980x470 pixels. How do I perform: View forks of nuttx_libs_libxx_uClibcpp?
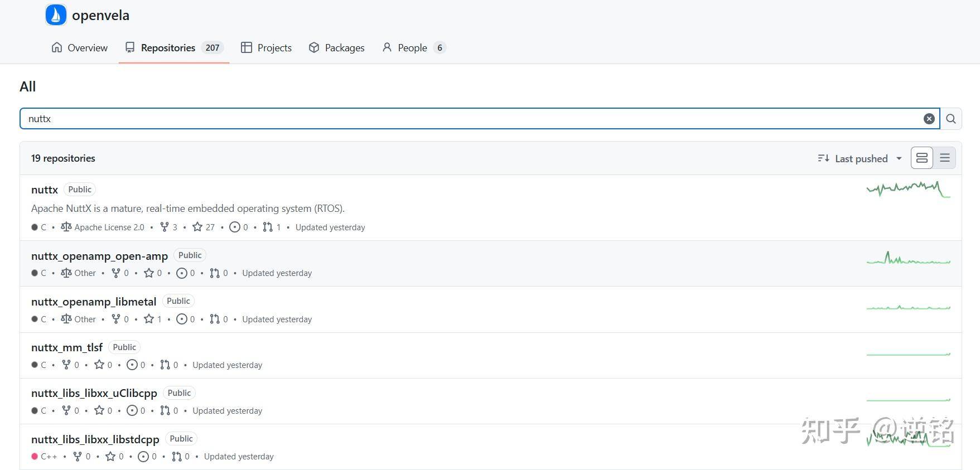coord(70,410)
